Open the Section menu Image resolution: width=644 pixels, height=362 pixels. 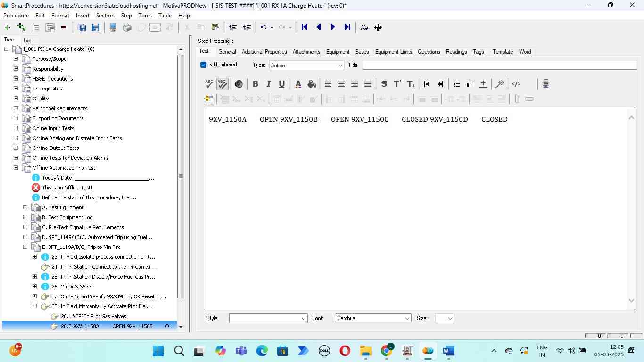(x=105, y=16)
